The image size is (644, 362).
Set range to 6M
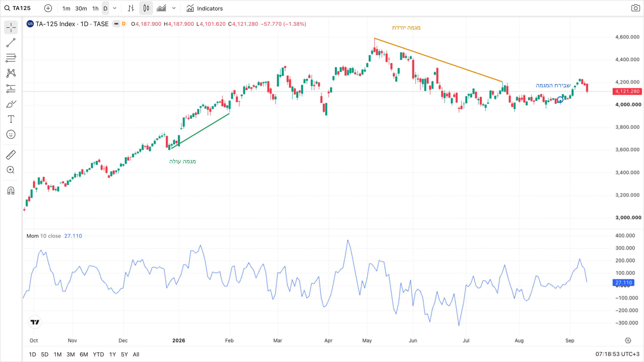[84, 354]
